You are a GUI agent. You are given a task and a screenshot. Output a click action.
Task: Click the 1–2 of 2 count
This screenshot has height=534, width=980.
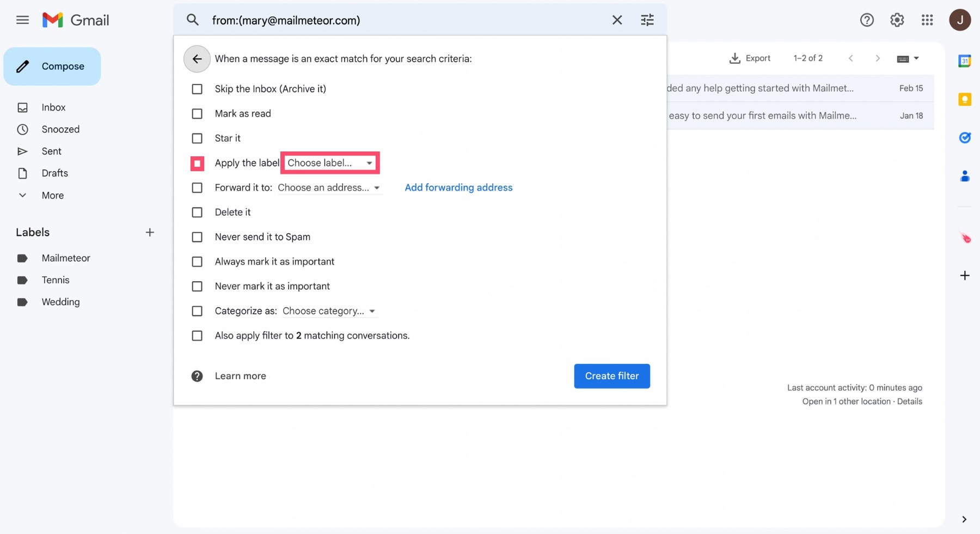(x=808, y=58)
